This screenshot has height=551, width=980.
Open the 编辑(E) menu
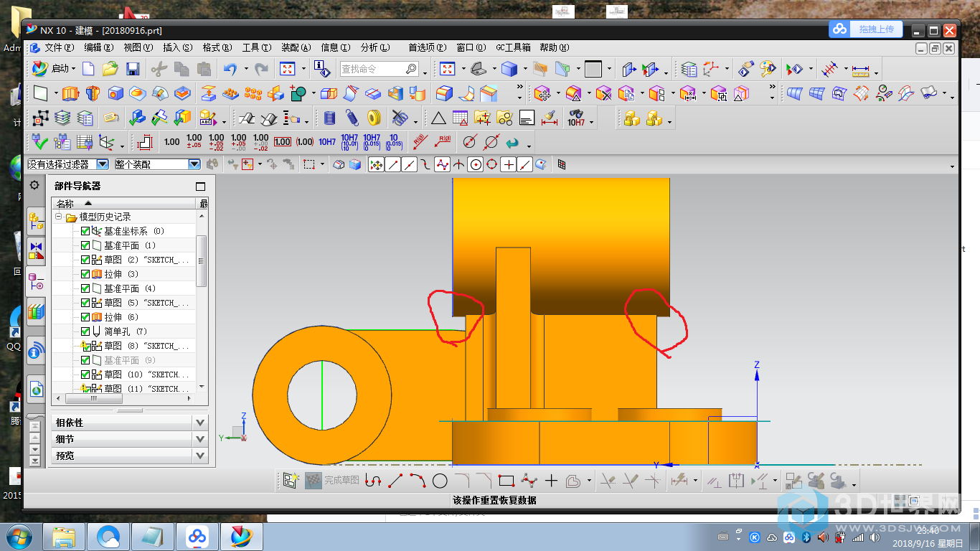click(x=99, y=47)
